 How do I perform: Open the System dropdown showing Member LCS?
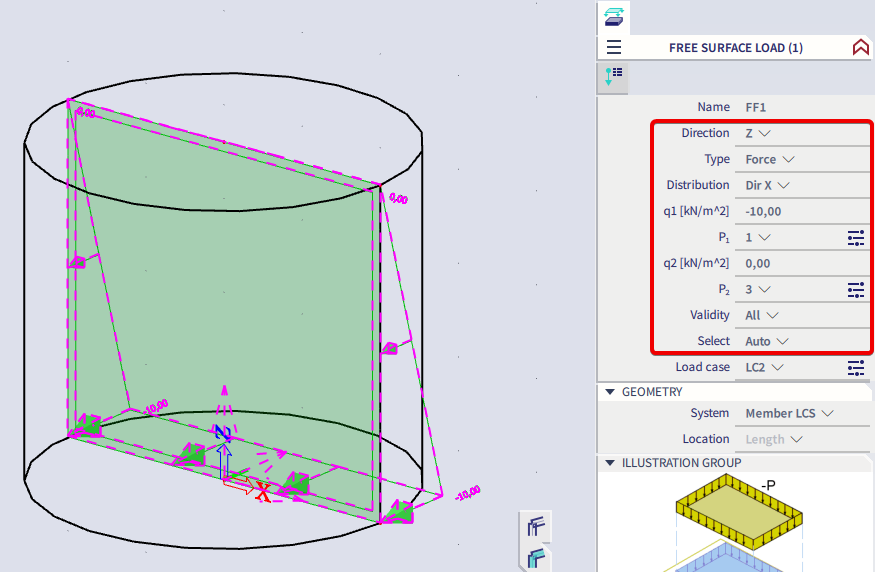point(789,413)
